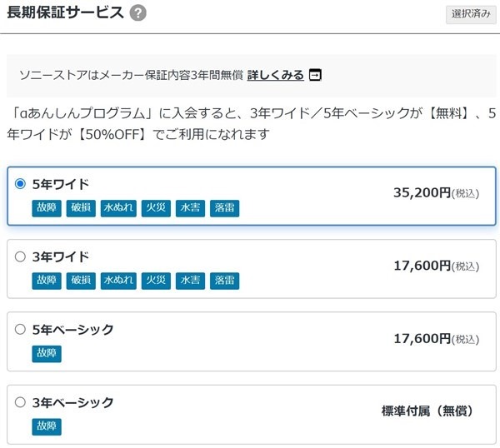Click the 落雷 tag under 3年ワイド
Screen dimensions: 500x448
coord(224,281)
